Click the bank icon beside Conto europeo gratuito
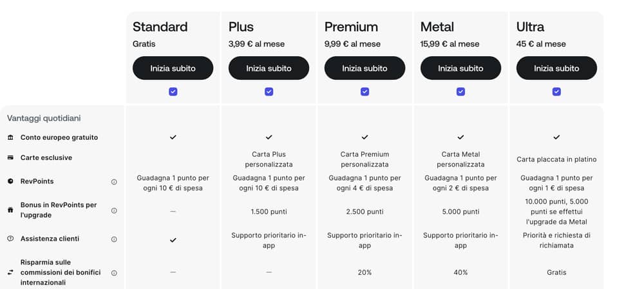Viewport: 644px width, 289px height. [10, 137]
